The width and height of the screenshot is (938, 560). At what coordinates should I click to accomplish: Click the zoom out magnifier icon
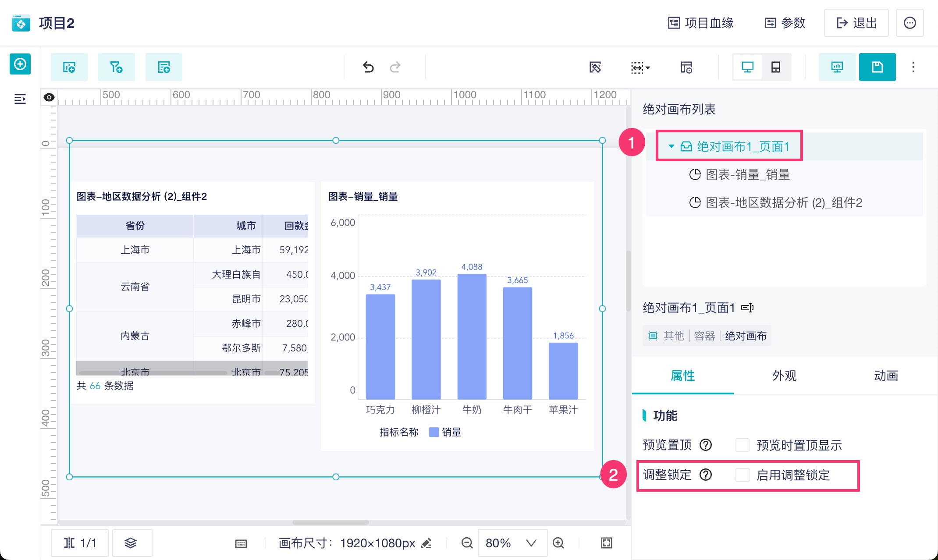467,543
